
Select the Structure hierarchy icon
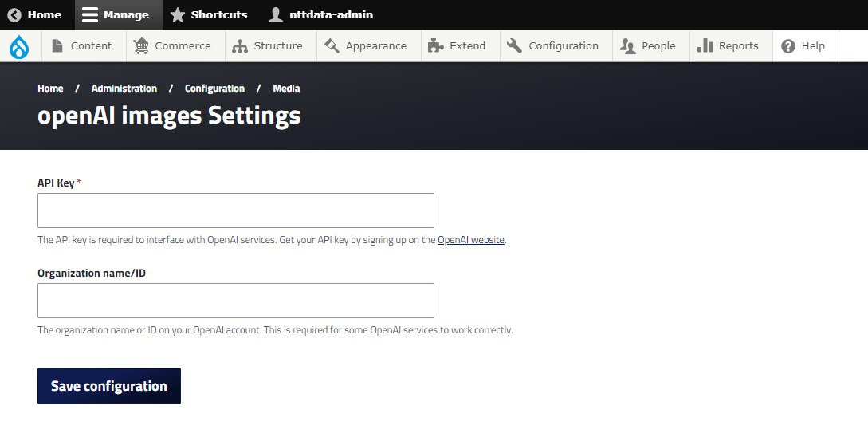click(x=240, y=46)
